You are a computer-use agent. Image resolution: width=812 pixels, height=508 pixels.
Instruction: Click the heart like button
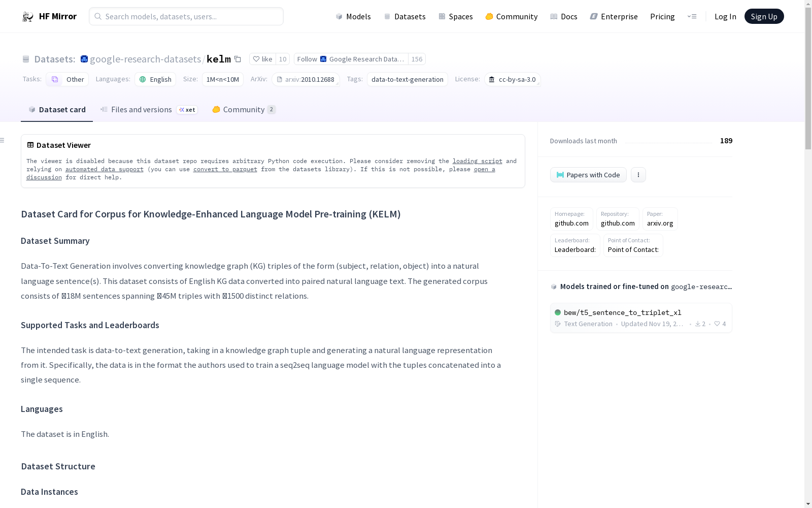click(263, 59)
